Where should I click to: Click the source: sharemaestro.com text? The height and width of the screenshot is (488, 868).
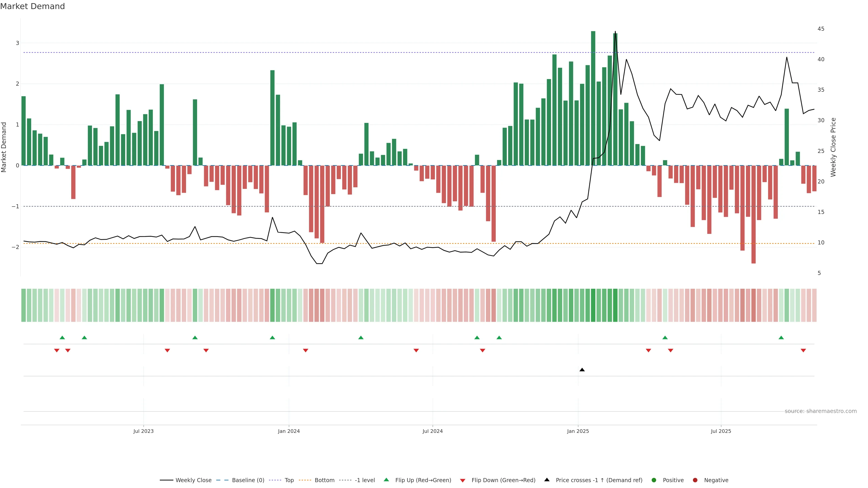(x=821, y=411)
